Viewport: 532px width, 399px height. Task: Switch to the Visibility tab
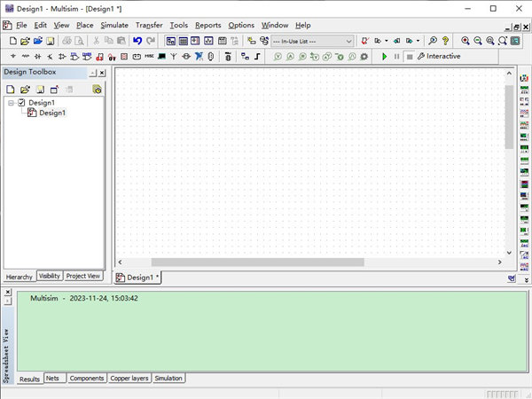(50, 277)
